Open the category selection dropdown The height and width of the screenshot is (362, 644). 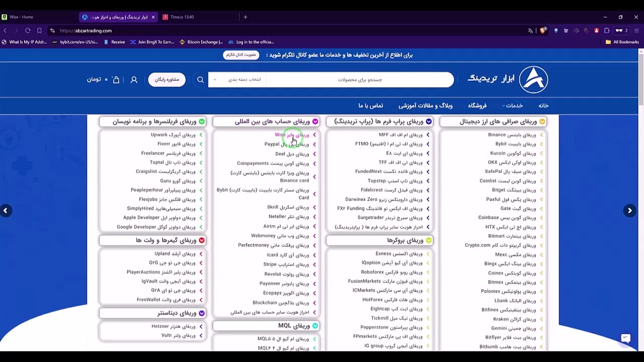(x=236, y=79)
